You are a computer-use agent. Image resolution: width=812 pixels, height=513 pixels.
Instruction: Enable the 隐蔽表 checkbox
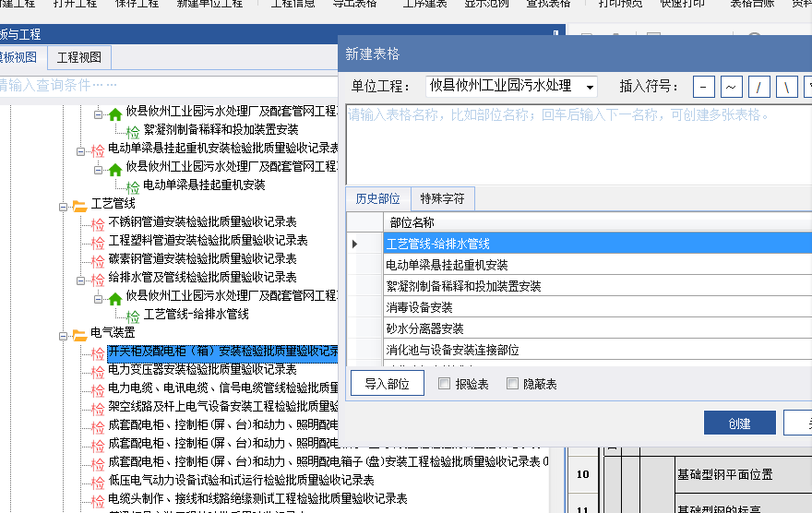(x=512, y=384)
